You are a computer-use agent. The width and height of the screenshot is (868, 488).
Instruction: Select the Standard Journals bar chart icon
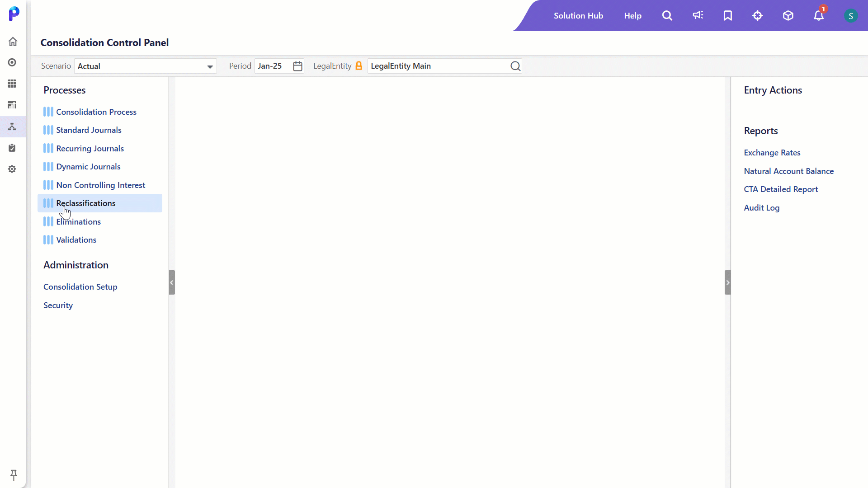pyautogui.click(x=48, y=130)
